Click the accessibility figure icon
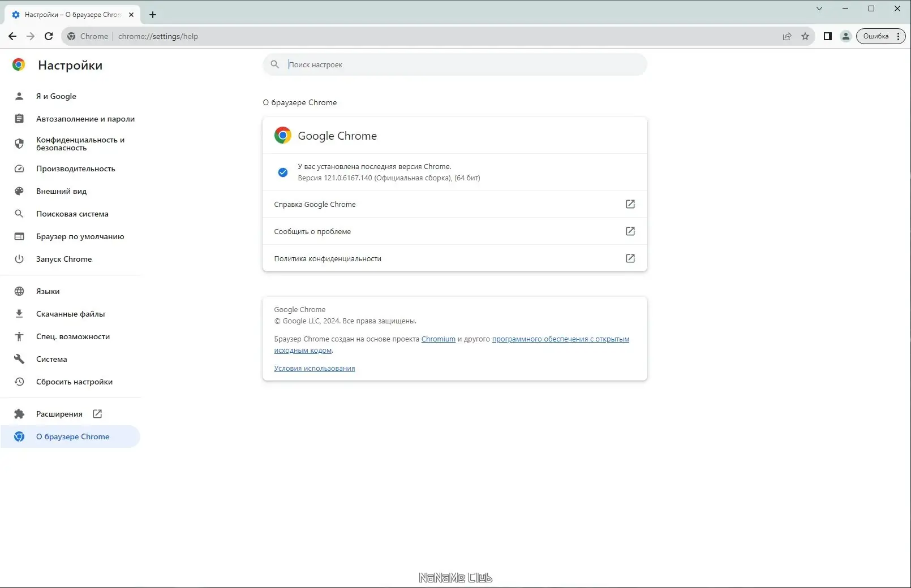911x588 pixels. pyautogui.click(x=19, y=336)
